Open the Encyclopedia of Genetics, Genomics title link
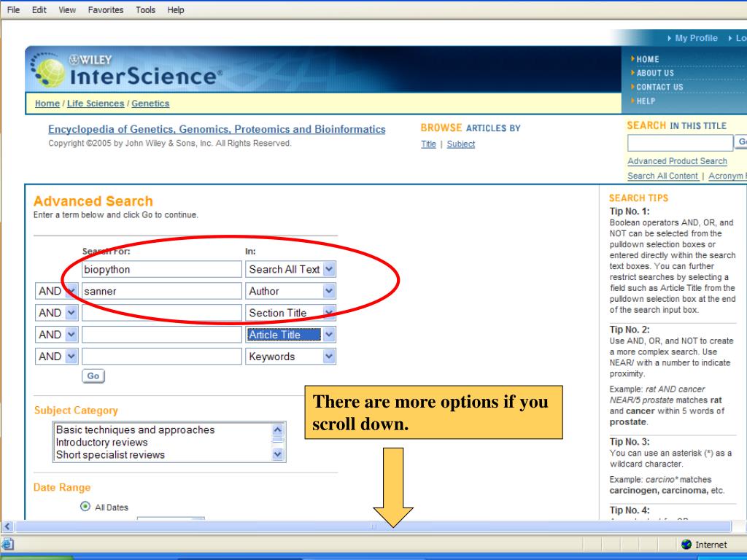 217,129
